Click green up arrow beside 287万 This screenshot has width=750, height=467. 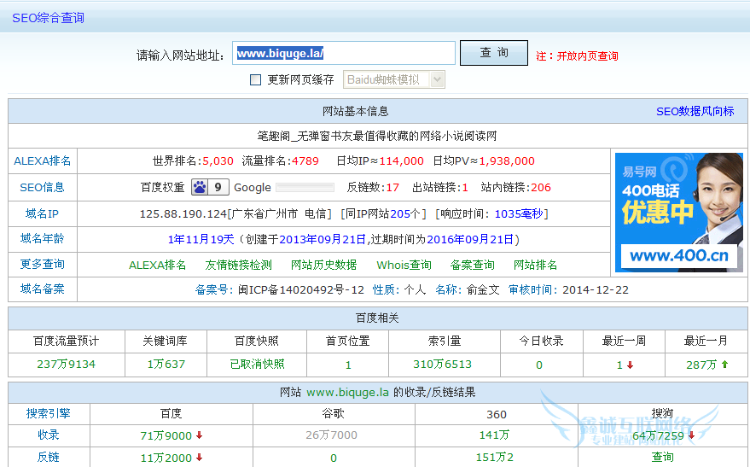tap(725, 364)
